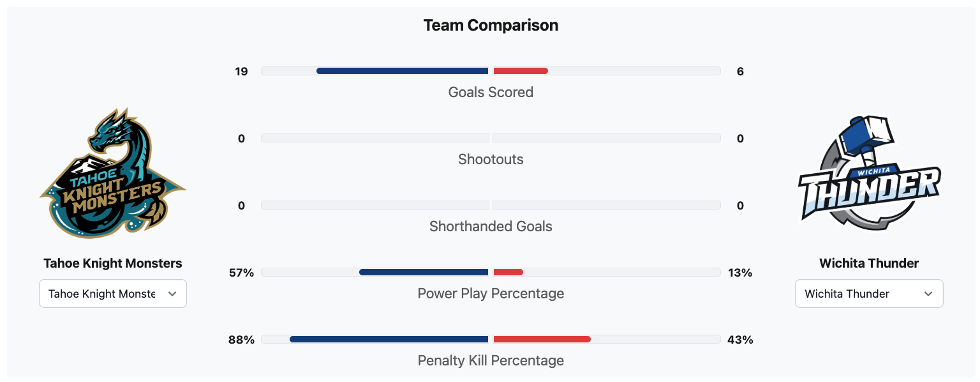Viewport: 980px width, 382px height.
Task: Click the bold Tahoe Knight Monsters team name
Action: point(113,263)
